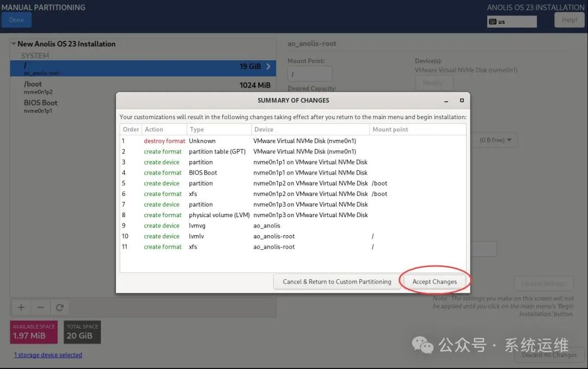The height and width of the screenshot is (369, 588).
Task: Click Cancel & Return to Custom Partitioning
Action: point(337,281)
